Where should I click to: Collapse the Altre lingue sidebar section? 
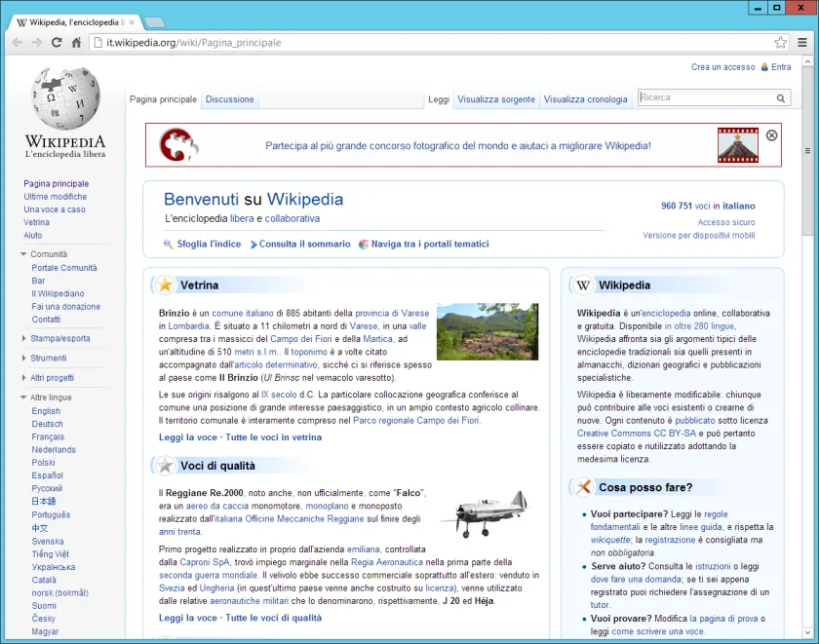coord(23,398)
